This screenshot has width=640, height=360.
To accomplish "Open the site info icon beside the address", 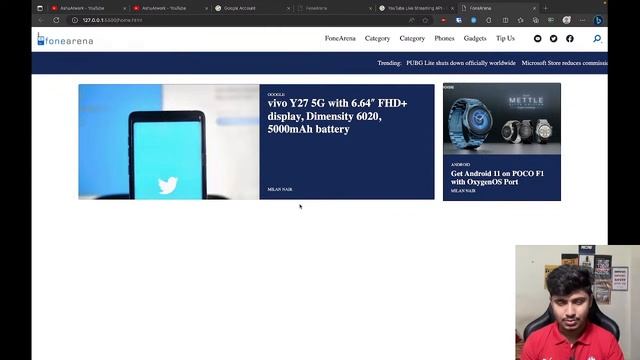I will 75,20.
